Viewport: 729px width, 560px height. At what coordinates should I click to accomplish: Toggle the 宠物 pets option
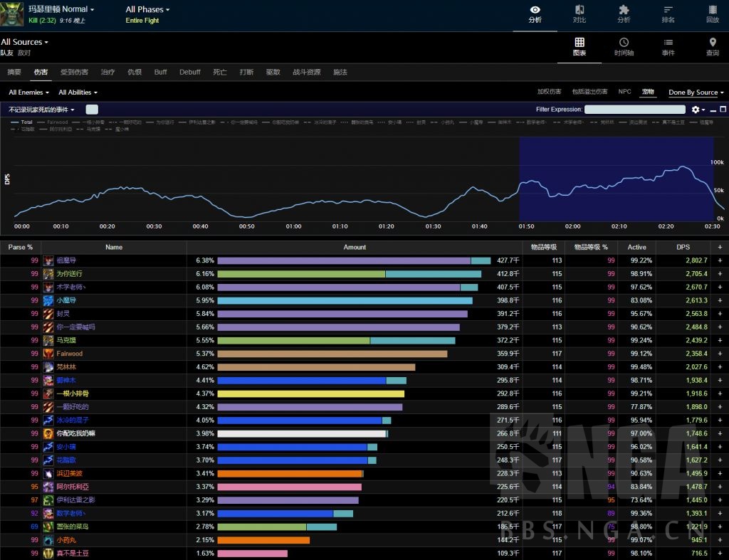point(647,92)
